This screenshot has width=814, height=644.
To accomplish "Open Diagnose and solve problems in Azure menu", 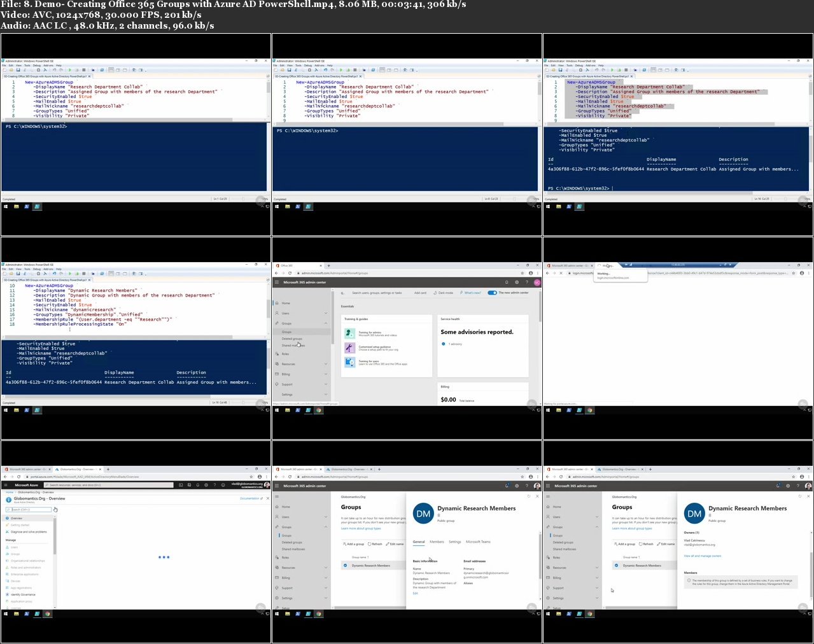I will click(x=29, y=532).
